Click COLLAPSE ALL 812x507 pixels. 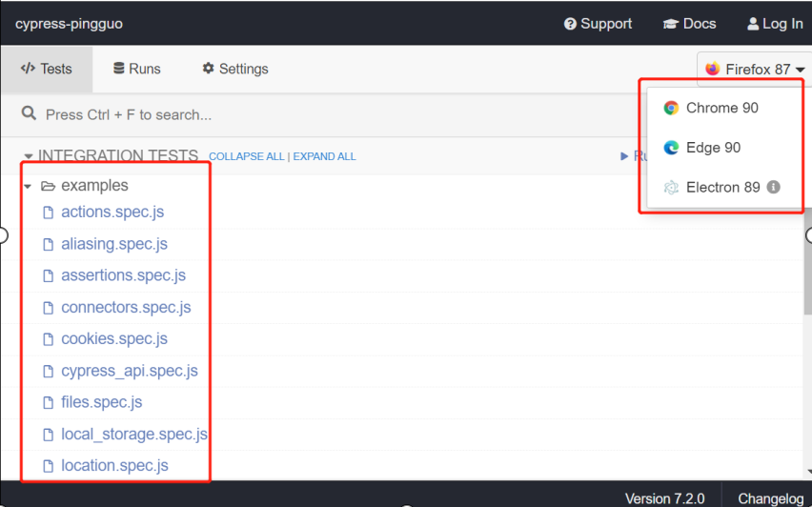tap(247, 156)
